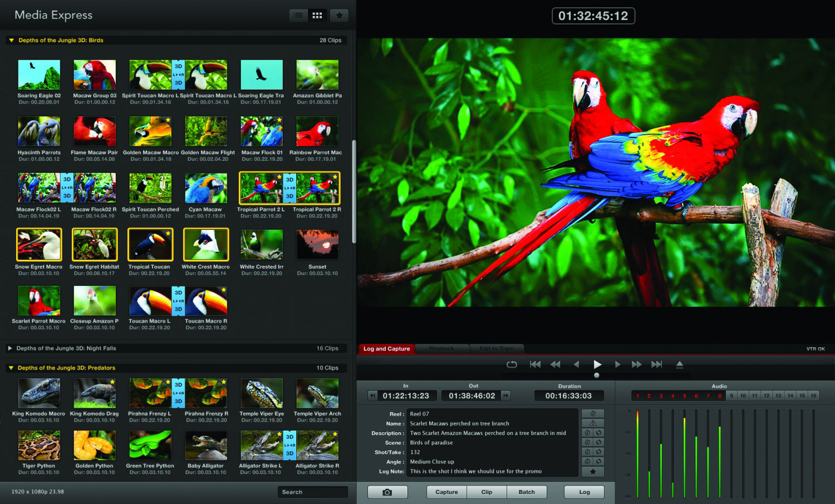Grab a still with the camera button

click(387, 492)
